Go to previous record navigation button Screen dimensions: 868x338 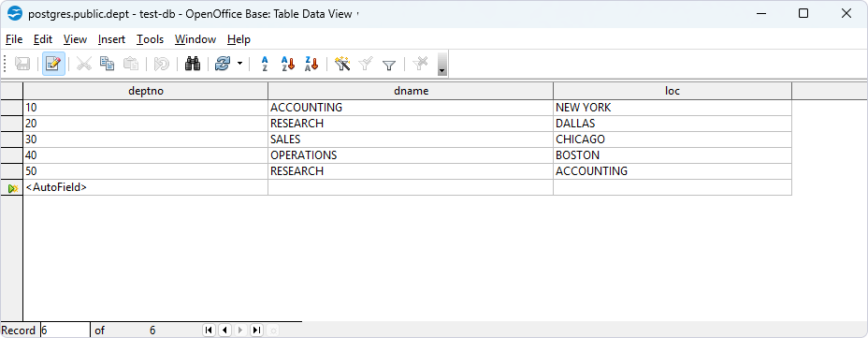[x=224, y=331]
